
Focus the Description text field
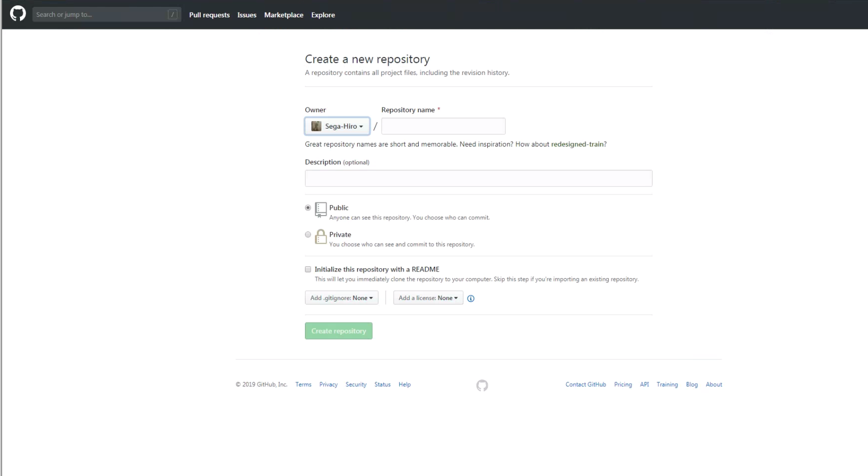click(478, 178)
